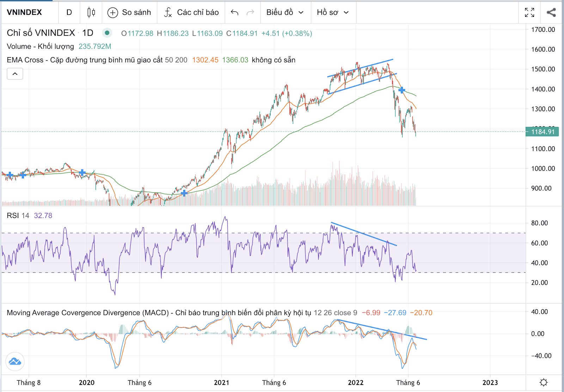Select the EMA Cross indicator label
Image resolution: width=564 pixels, height=392 pixels.
[85, 60]
